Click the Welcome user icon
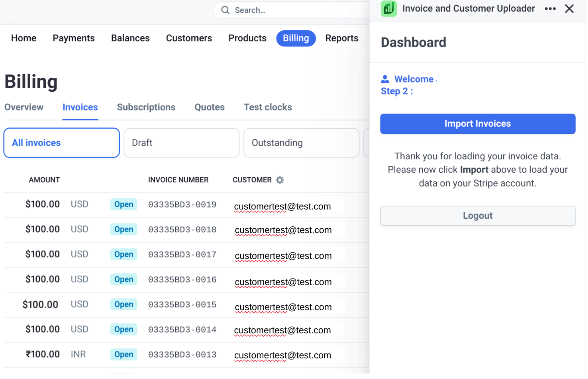Image resolution: width=588 pixels, height=379 pixels. pos(385,79)
